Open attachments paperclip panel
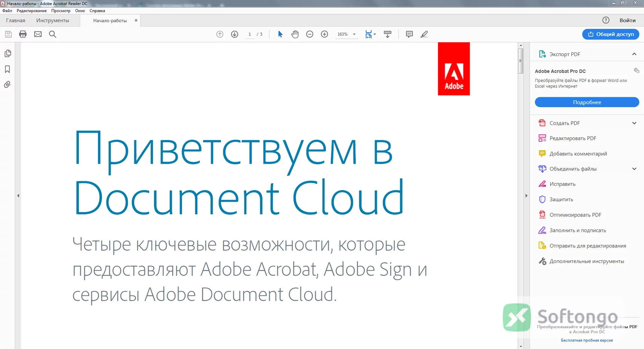644x349 pixels. [x=7, y=84]
